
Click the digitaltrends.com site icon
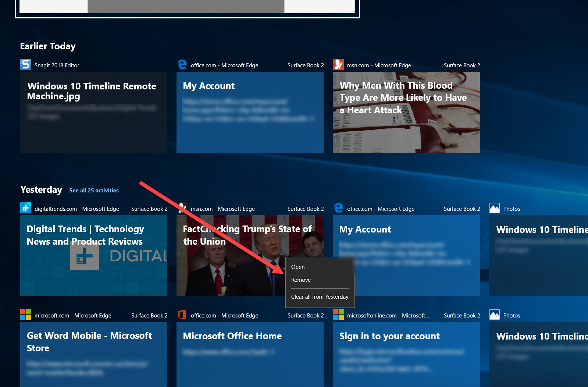(26, 208)
